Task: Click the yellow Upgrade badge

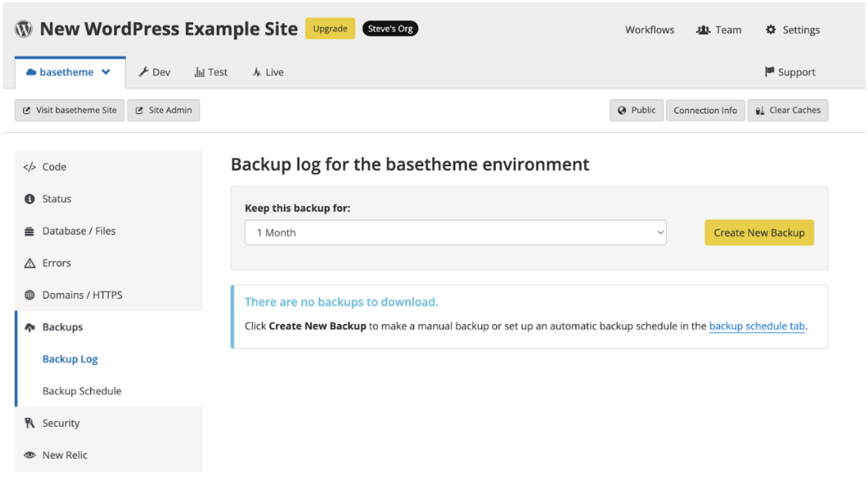Action: [x=330, y=29]
